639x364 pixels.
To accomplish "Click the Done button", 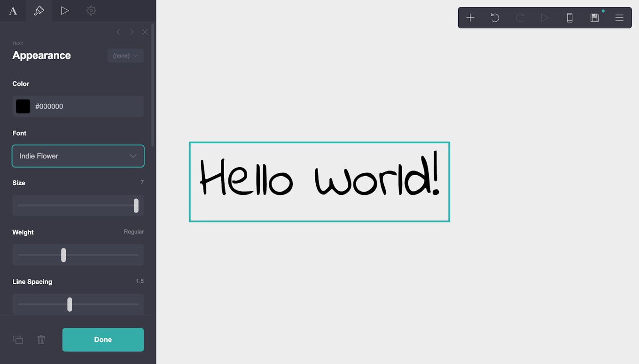I will 103,340.
